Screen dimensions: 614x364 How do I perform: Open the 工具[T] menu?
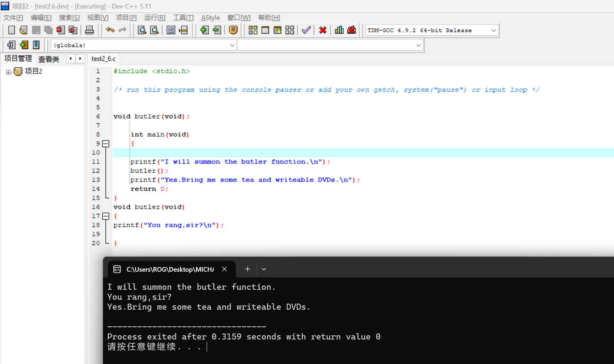[183, 18]
